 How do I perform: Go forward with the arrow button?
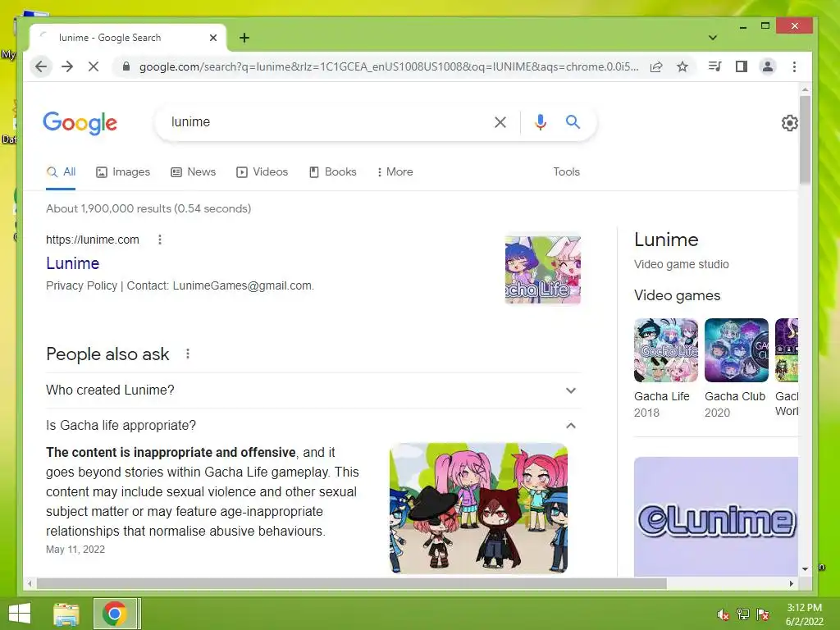point(67,66)
